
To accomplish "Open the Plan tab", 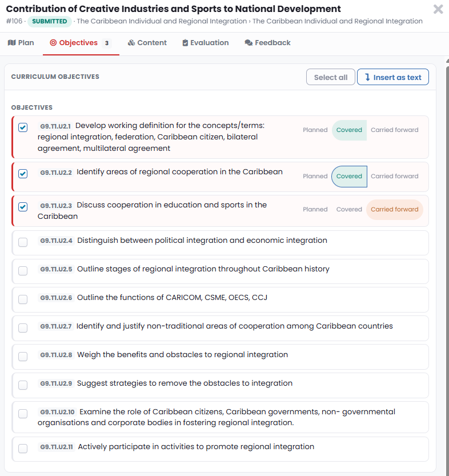I will point(21,43).
